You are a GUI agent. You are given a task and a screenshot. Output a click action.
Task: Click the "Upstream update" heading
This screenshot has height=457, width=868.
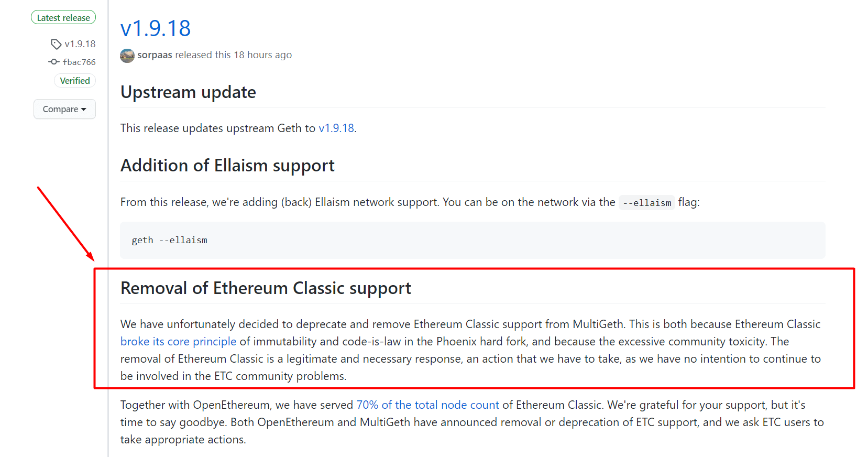(x=188, y=92)
